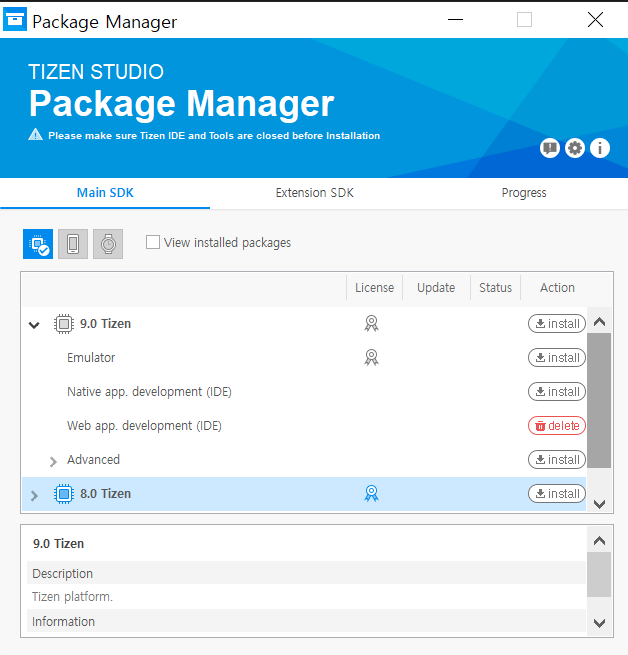Click the information icon in header

pyautogui.click(x=600, y=148)
